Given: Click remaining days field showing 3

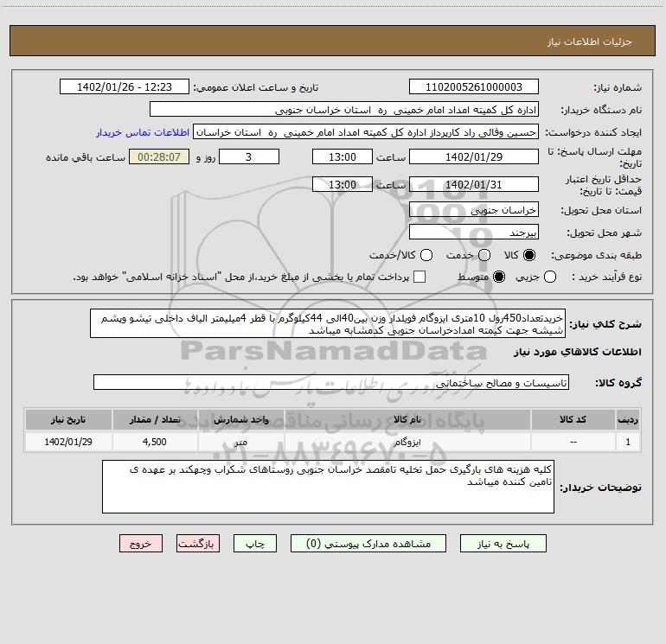Looking at the screenshot, I should (249, 156).
